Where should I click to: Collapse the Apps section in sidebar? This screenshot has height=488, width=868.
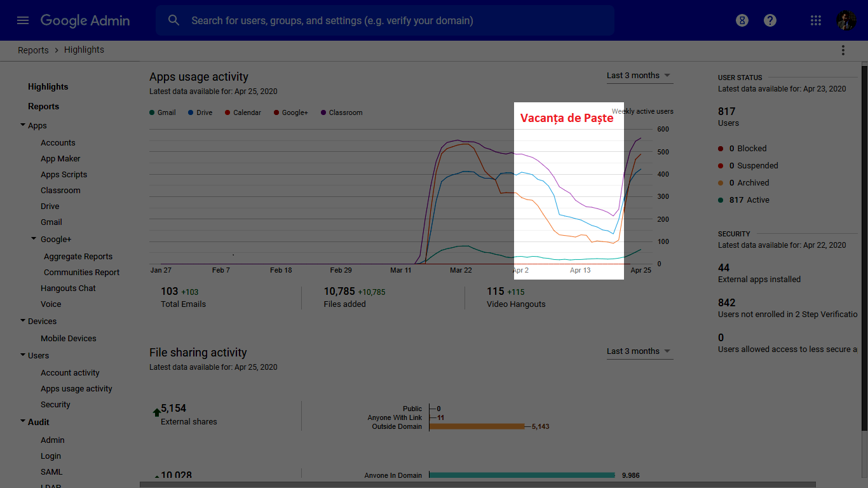(x=24, y=126)
